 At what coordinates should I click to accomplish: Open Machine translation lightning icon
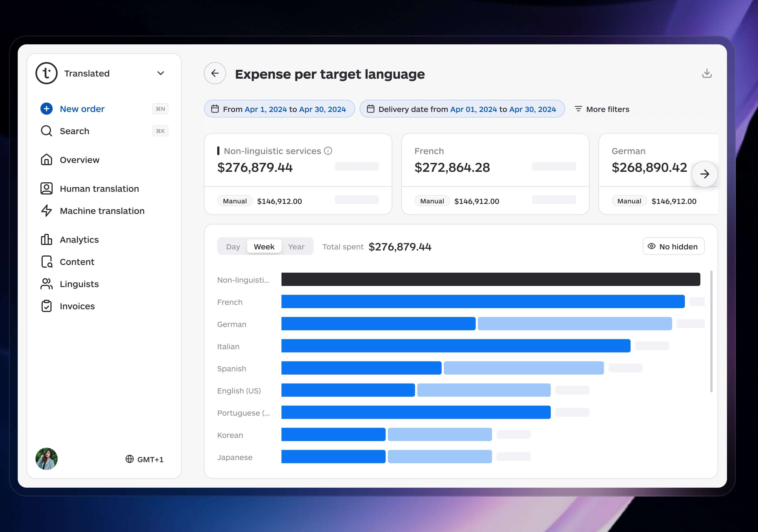coord(47,211)
